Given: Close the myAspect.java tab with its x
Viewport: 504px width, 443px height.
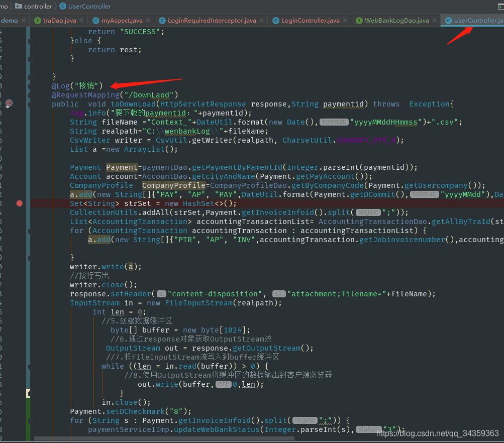Looking at the screenshot, I should click(147, 21).
